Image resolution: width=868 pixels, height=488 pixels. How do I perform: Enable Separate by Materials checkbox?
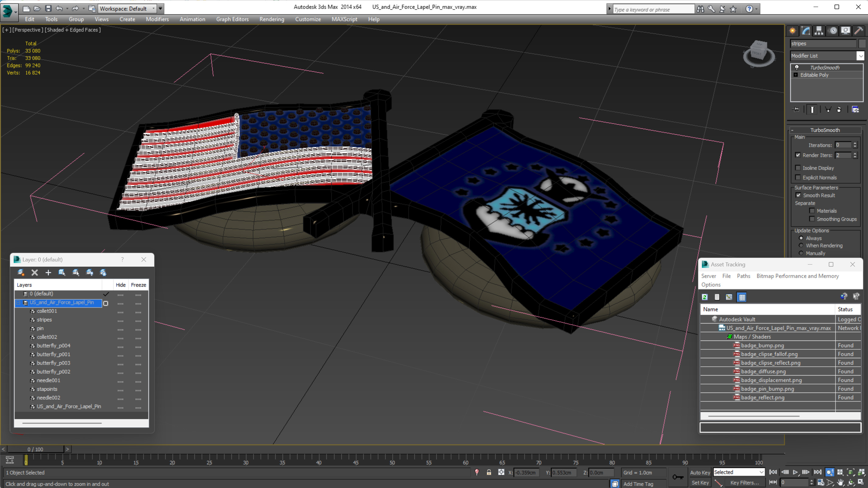(812, 210)
